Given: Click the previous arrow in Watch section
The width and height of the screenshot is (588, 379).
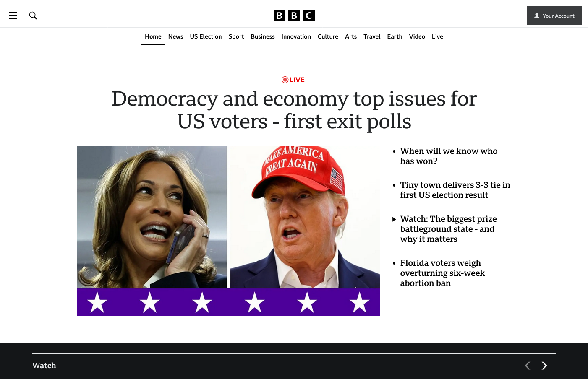Looking at the screenshot, I should click(x=528, y=366).
